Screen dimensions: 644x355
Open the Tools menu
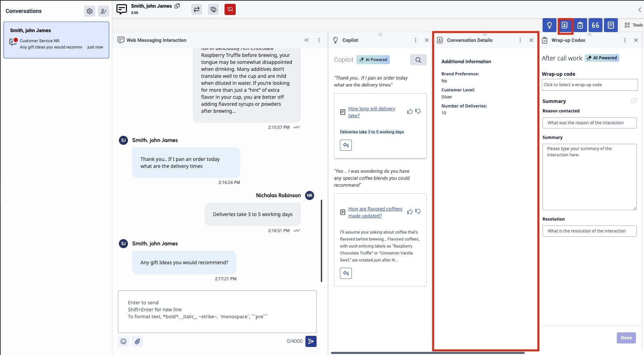click(634, 25)
